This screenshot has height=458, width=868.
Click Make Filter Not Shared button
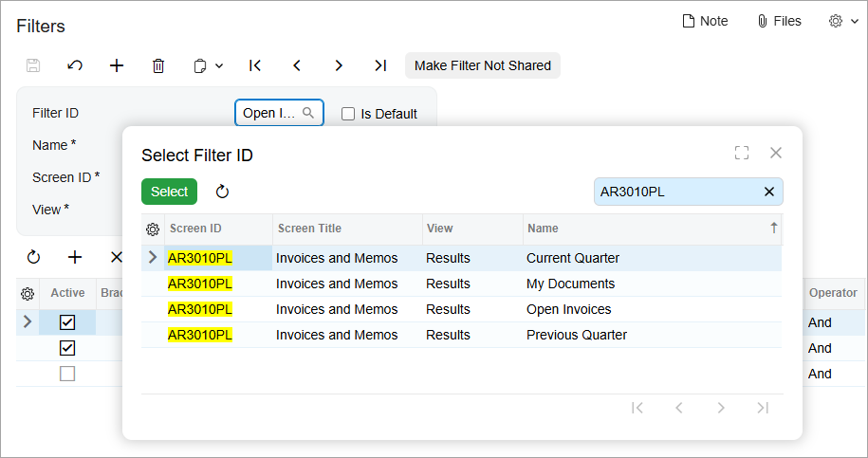(x=483, y=65)
